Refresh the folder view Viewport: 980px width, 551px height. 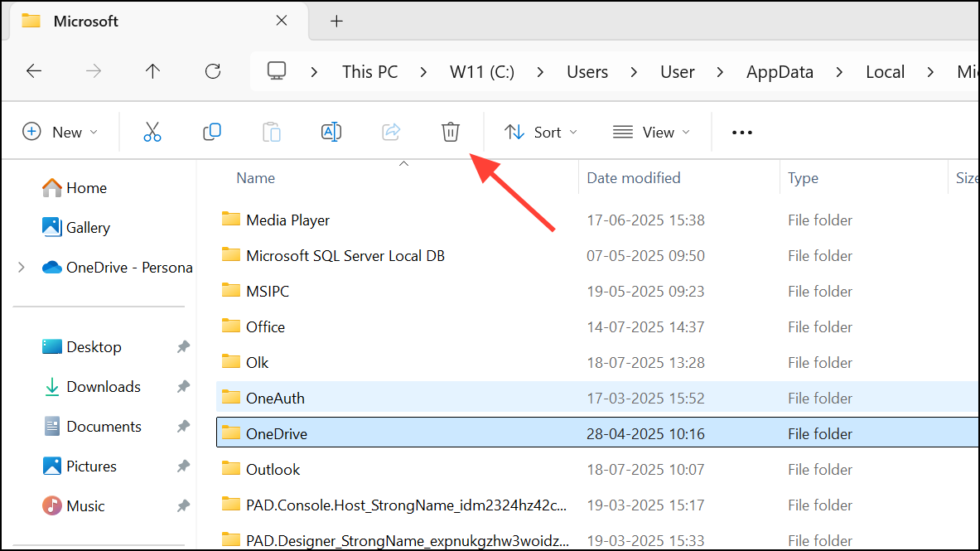(x=213, y=71)
